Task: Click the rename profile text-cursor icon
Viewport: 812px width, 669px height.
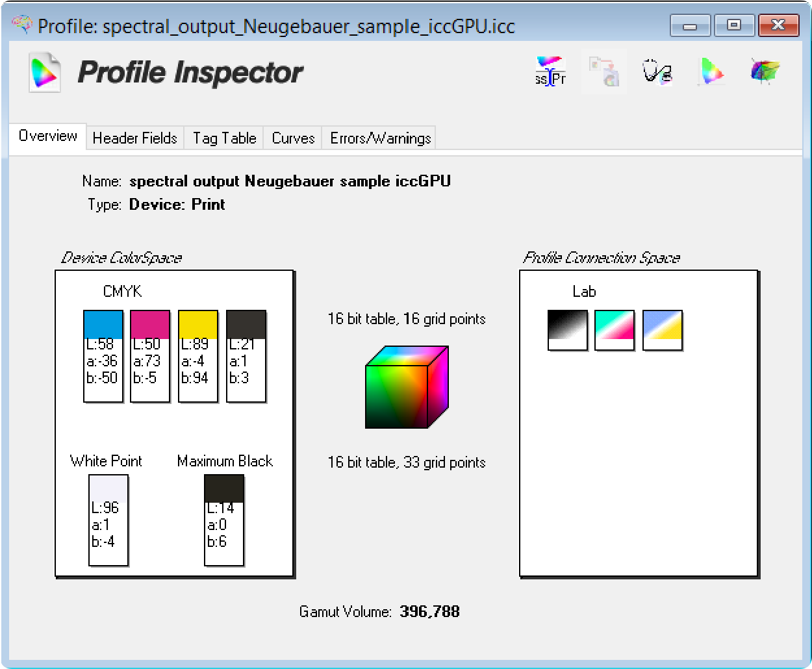Action: [550, 71]
